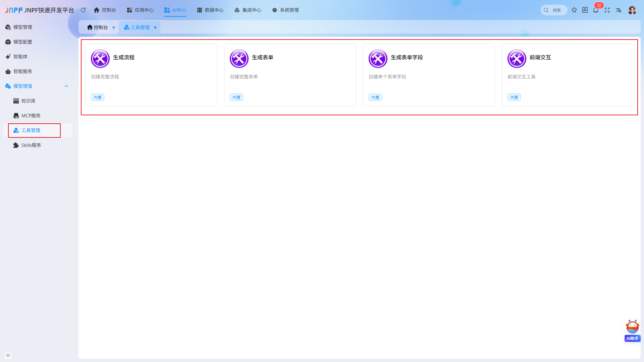Close the 工具管理 page tab
Image resolution: width=644 pixels, height=362 pixels.
(x=155, y=27)
